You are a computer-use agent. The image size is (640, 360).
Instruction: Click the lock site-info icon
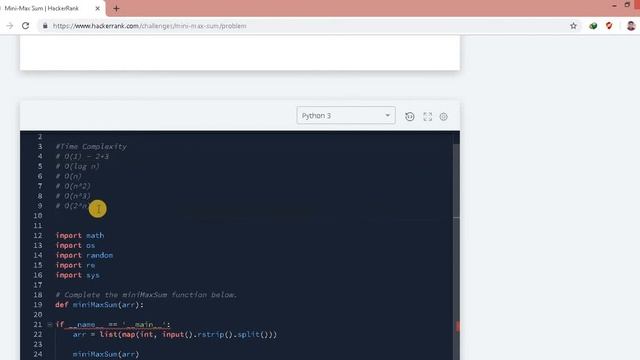click(x=45, y=26)
